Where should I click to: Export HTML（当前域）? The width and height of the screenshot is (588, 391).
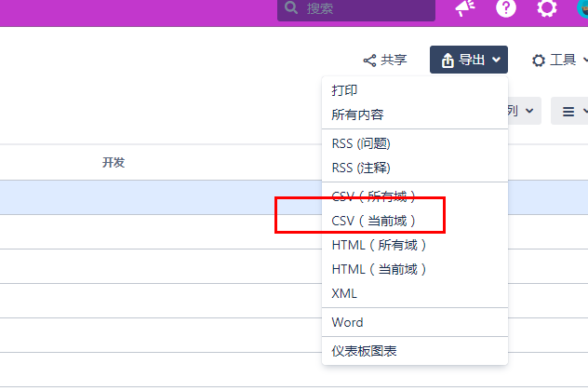point(415,269)
